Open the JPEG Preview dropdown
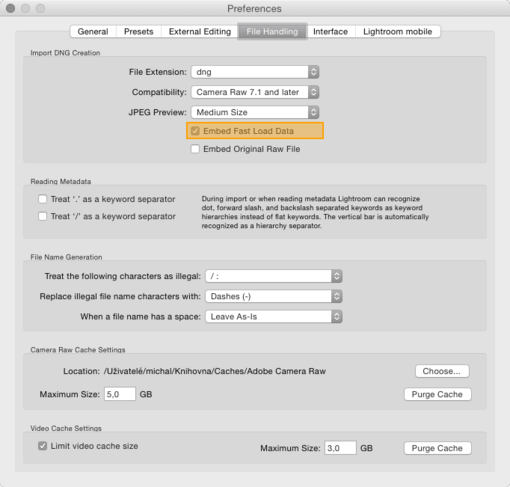The height and width of the screenshot is (487, 510). (255, 112)
